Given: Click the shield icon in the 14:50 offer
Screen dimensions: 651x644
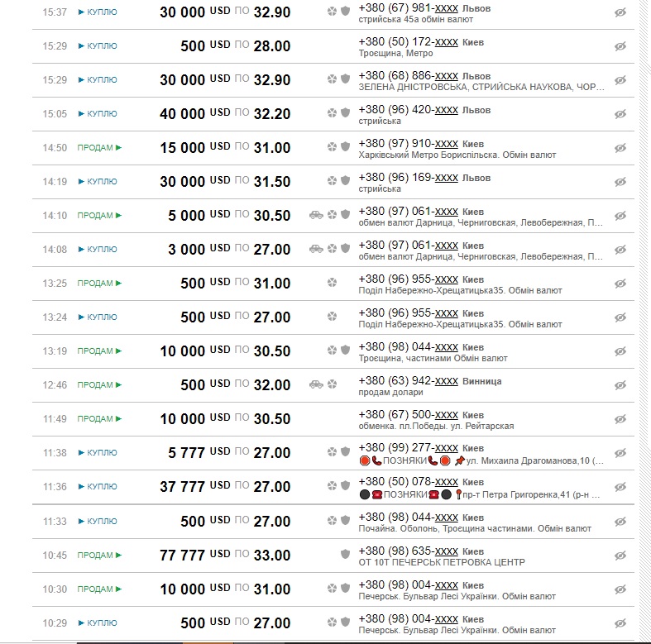Looking at the screenshot, I should (346, 147).
